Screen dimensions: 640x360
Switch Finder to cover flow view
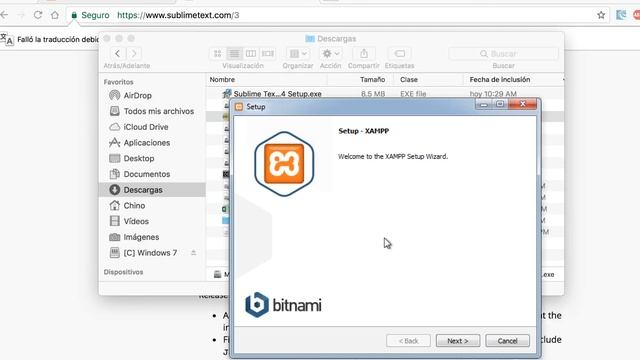[x=268, y=53]
